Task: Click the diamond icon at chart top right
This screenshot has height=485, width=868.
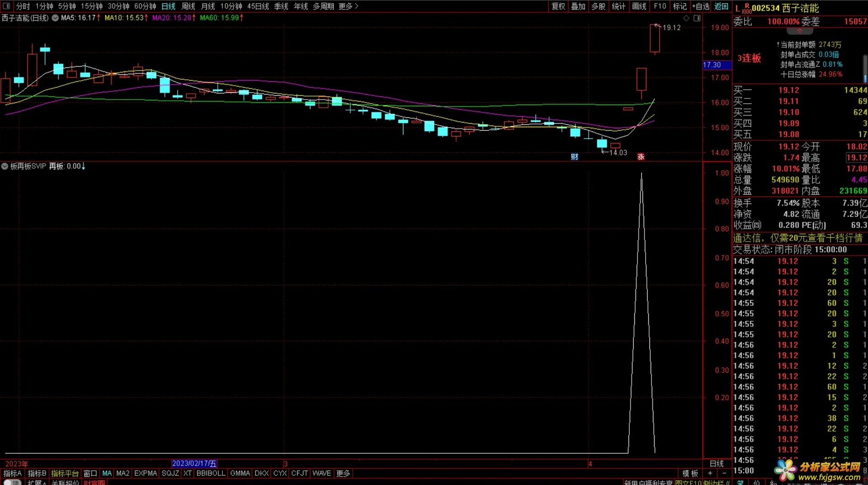Action: (x=686, y=18)
